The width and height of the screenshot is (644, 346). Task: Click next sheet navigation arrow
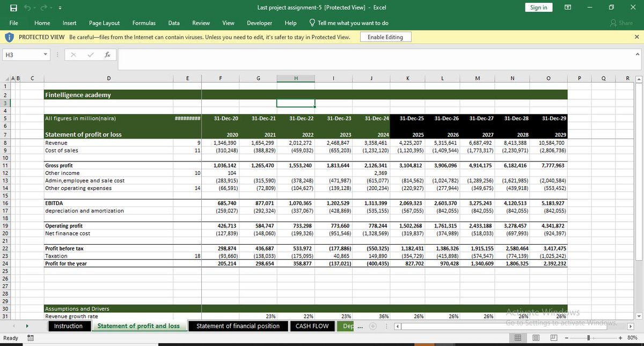[27, 326]
